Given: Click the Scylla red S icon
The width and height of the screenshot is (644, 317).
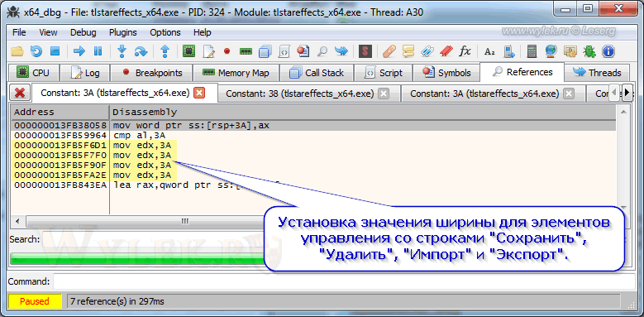Looking at the screenshot, I should tap(365, 51).
